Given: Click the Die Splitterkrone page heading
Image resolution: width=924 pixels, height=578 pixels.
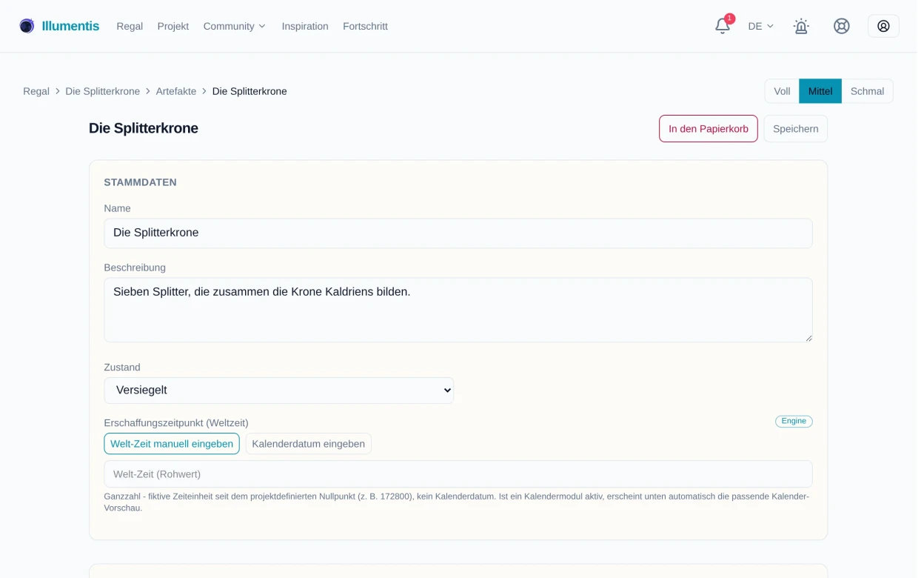Looking at the screenshot, I should tap(144, 128).
